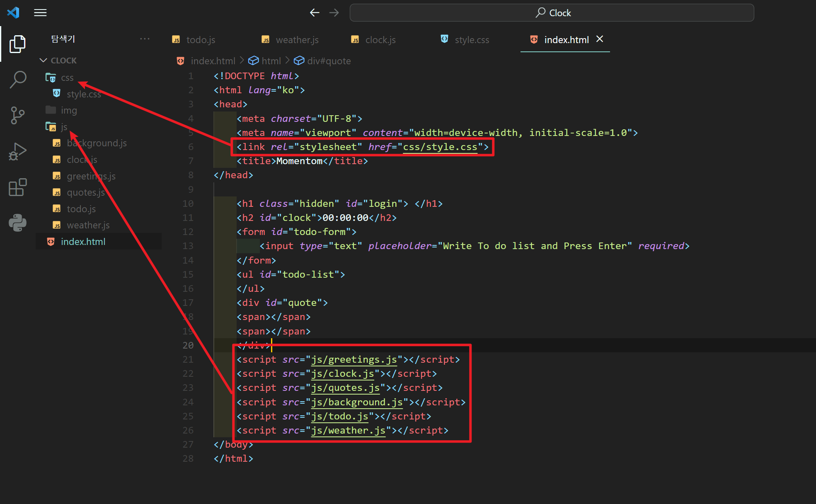Go back using the left arrow
The image size is (816, 504).
tap(315, 13)
